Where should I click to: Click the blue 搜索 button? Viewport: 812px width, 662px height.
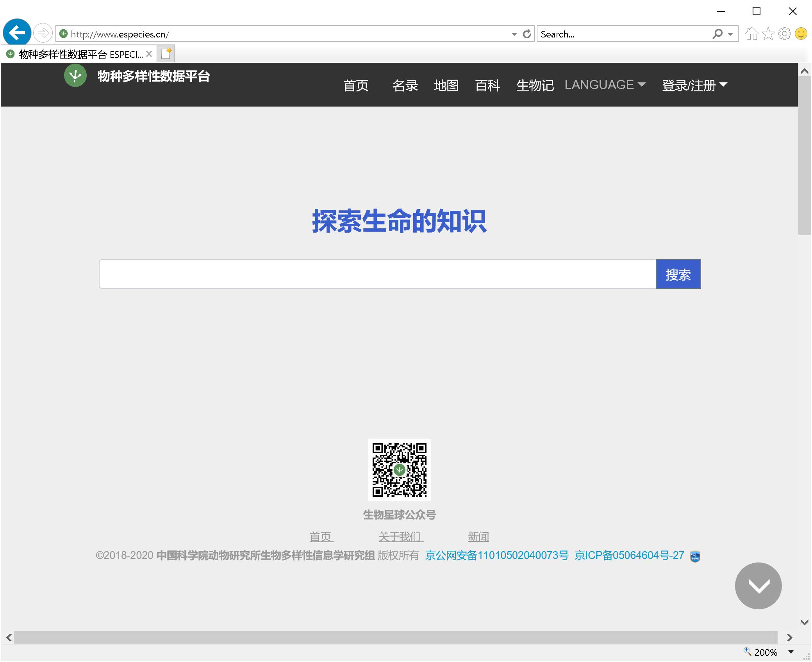click(678, 274)
